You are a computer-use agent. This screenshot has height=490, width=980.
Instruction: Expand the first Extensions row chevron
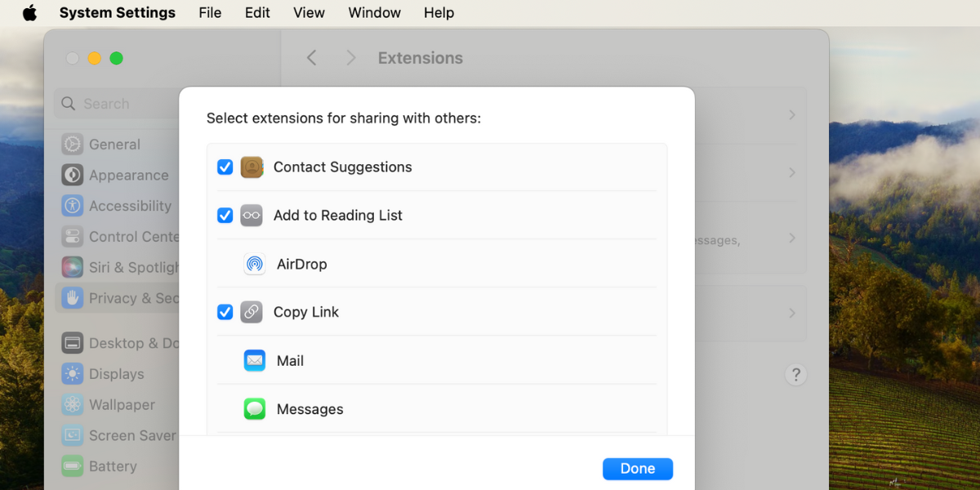click(791, 115)
